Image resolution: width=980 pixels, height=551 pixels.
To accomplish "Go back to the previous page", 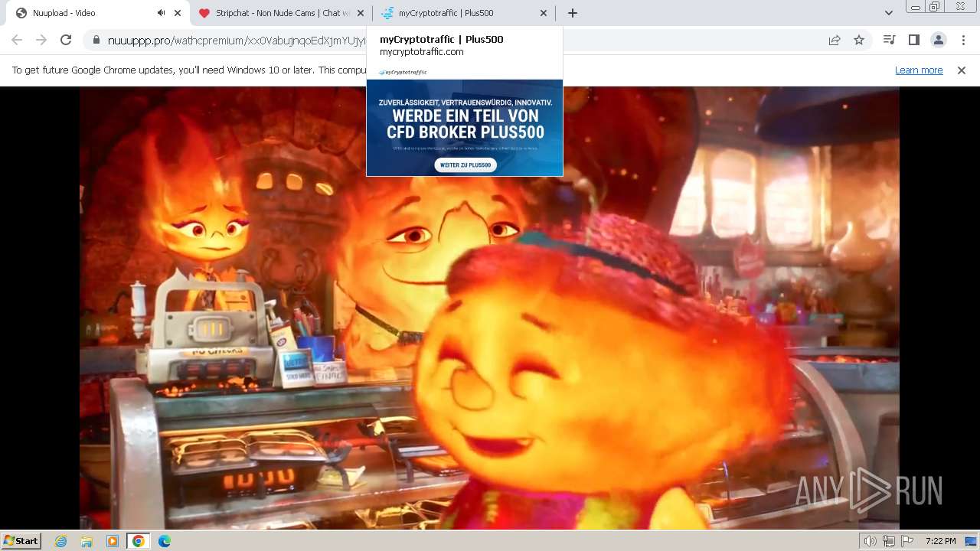I will tap(17, 40).
